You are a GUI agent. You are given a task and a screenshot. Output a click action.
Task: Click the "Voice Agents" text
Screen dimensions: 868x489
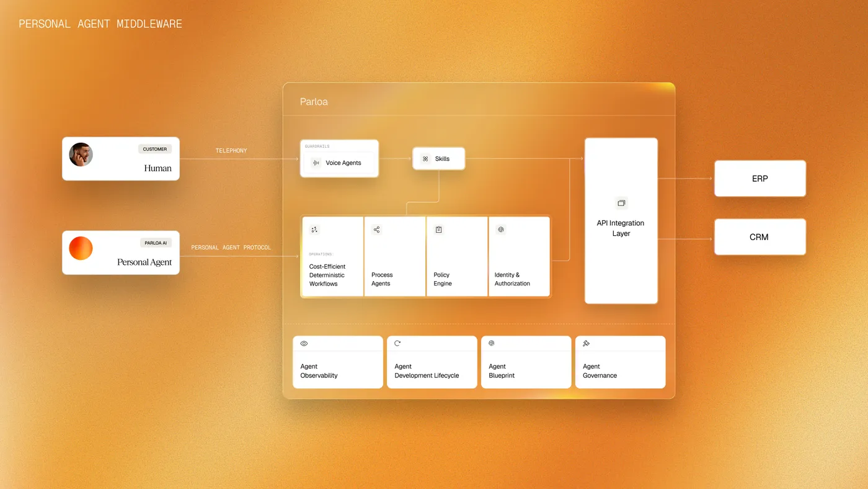click(x=343, y=163)
